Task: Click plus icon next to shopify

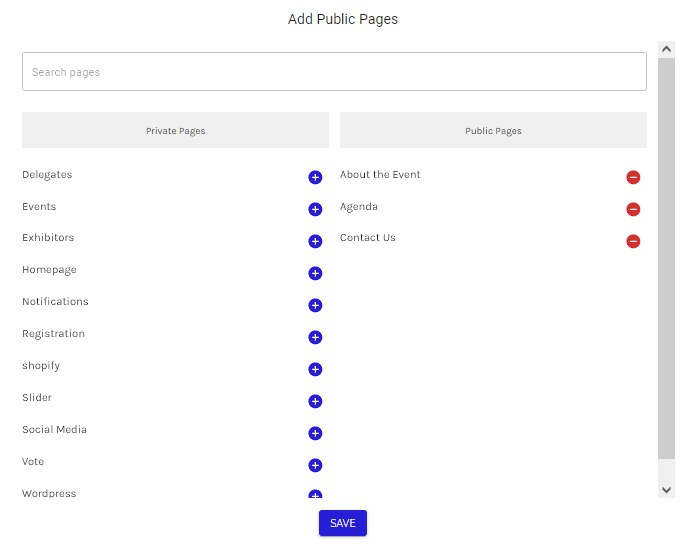Action: point(315,369)
